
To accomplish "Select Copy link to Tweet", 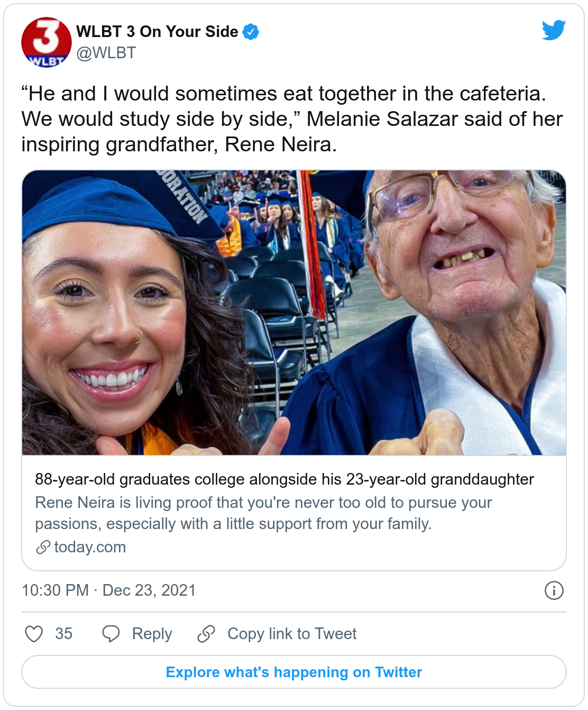I will coord(292,633).
